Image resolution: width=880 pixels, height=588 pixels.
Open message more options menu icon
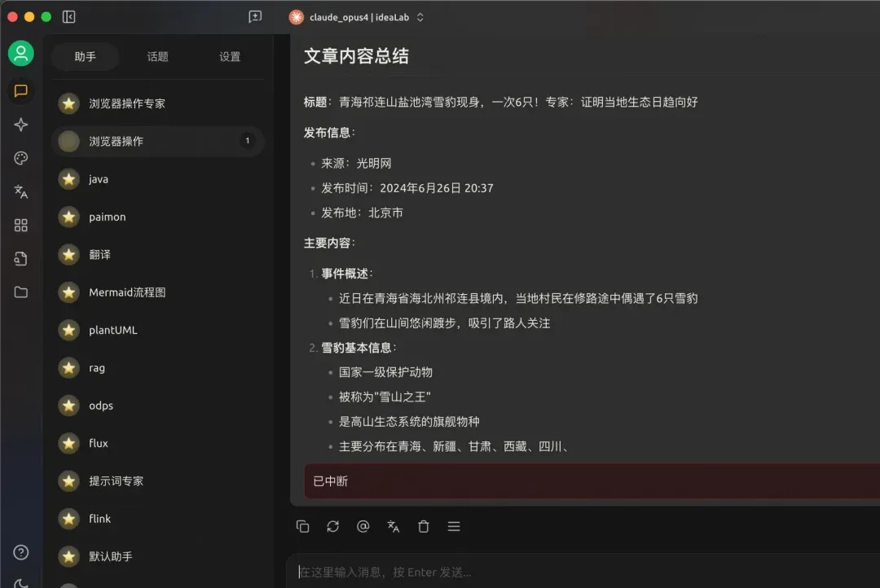point(454,526)
